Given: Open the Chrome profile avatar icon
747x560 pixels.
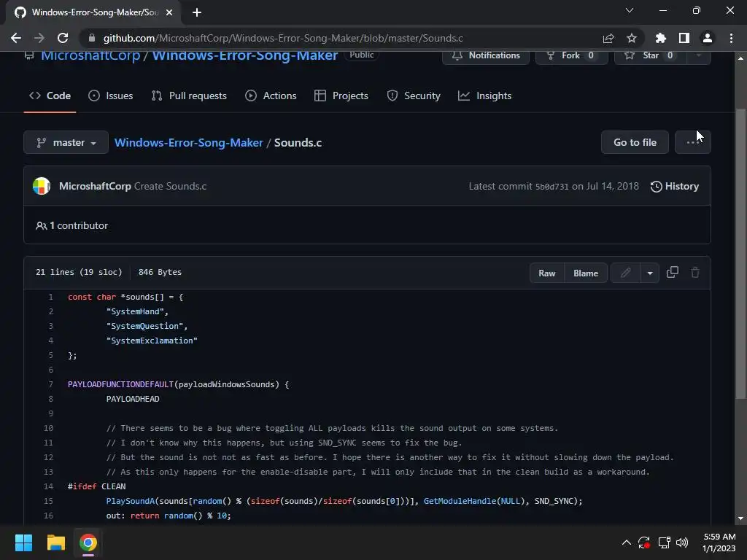Looking at the screenshot, I should click(x=708, y=38).
